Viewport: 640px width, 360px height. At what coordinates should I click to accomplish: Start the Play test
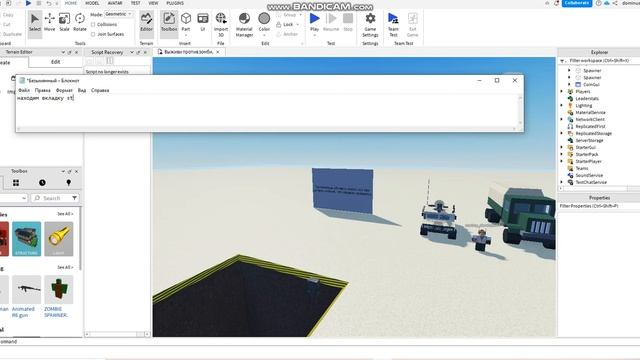point(314,24)
